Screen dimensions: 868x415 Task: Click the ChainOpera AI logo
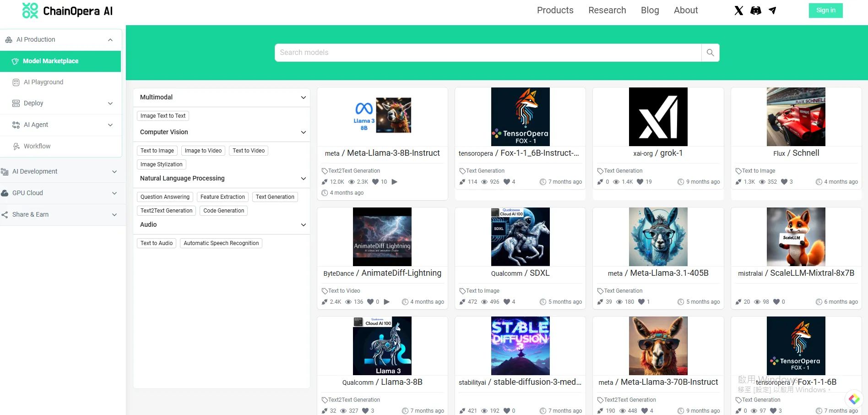pyautogui.click(x=68, y=11)
